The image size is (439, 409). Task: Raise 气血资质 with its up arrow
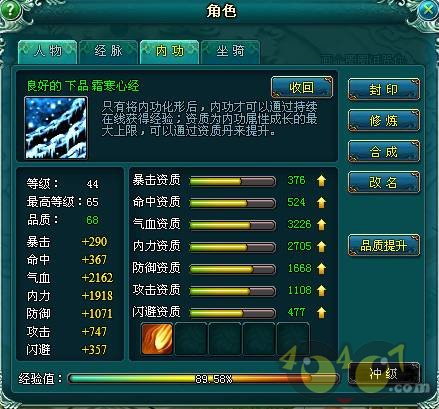[x=321, y=225]
